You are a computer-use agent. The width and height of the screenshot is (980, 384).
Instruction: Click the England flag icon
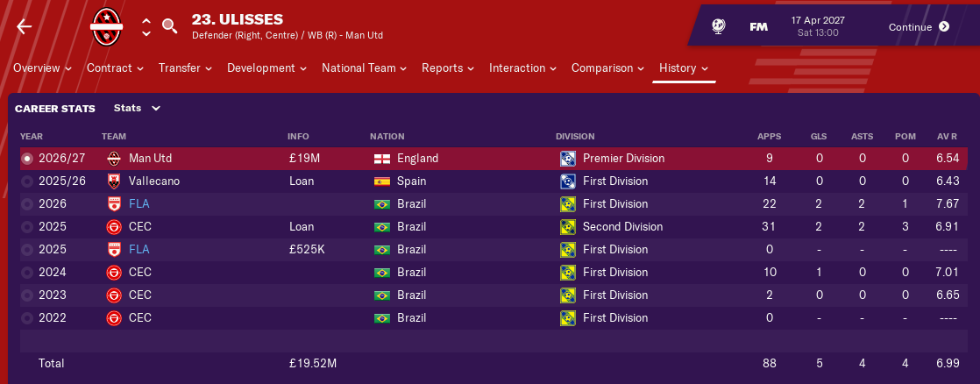(381, 159)
